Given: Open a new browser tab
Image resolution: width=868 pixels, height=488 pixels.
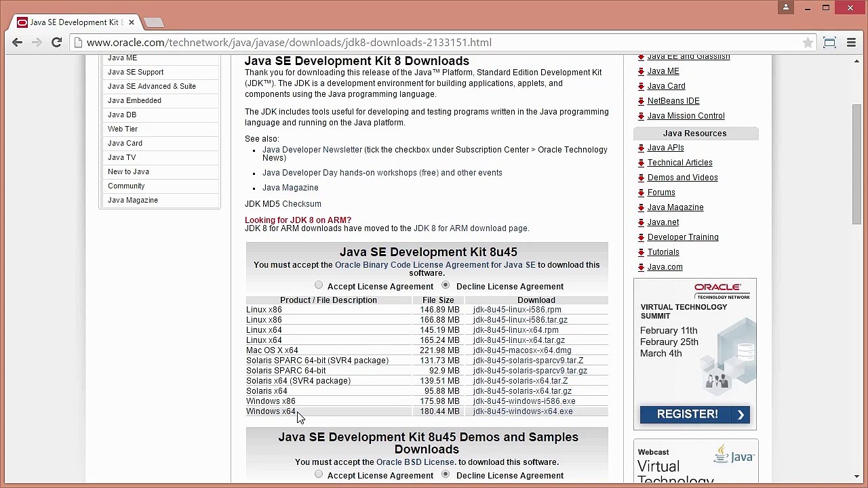Looking at the screenshot, I should click(154, 22).
